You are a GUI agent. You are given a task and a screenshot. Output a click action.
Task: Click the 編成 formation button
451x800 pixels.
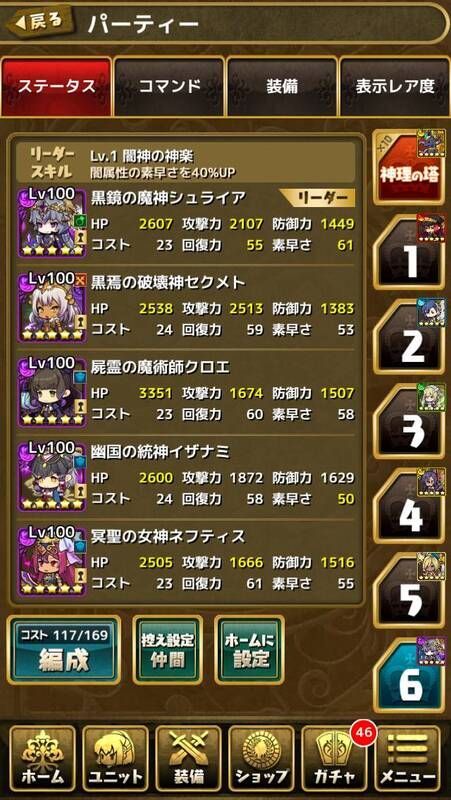point(64,650)
